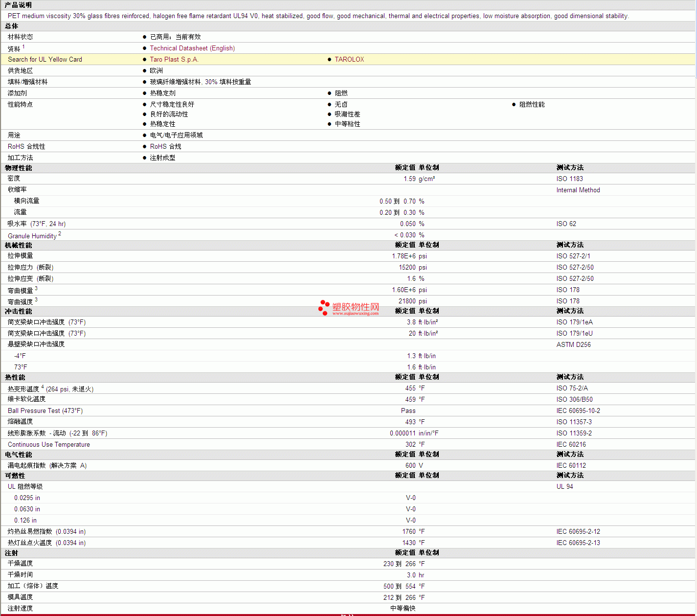Select the Search for UL Yellow Card row label
This screenshot has height=616, width=697.
coord(45,59)
